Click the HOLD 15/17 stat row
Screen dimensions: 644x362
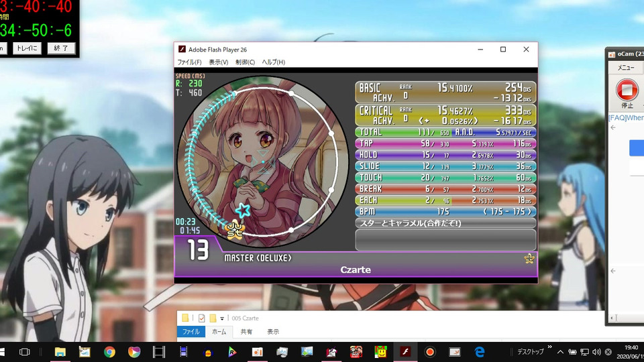(x=445, y=155)
